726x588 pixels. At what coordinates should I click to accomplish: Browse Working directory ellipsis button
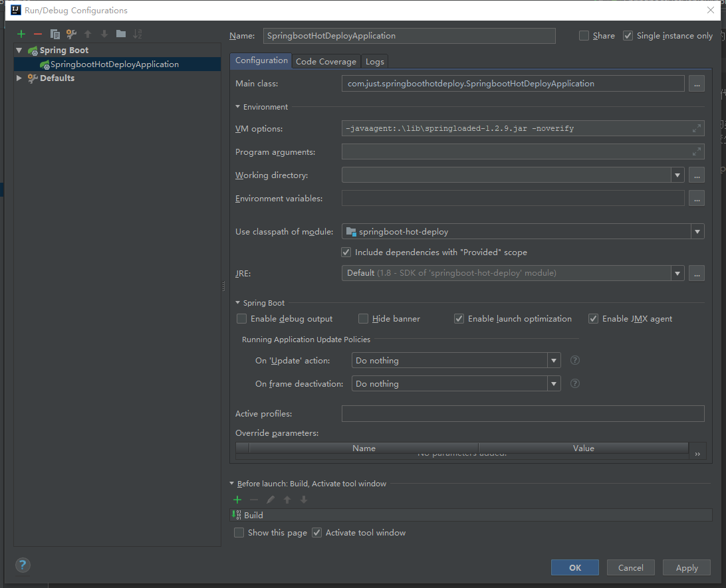pyautogui.click(x=697, y=175)
